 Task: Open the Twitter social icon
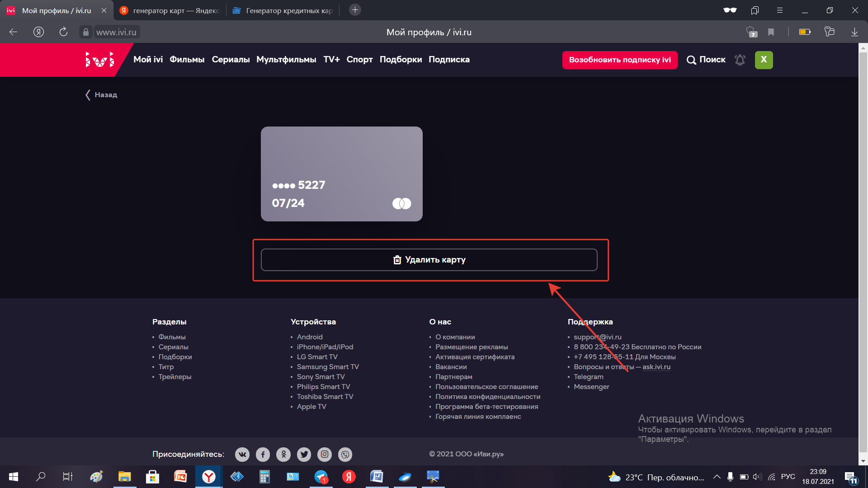pos(304,454)
